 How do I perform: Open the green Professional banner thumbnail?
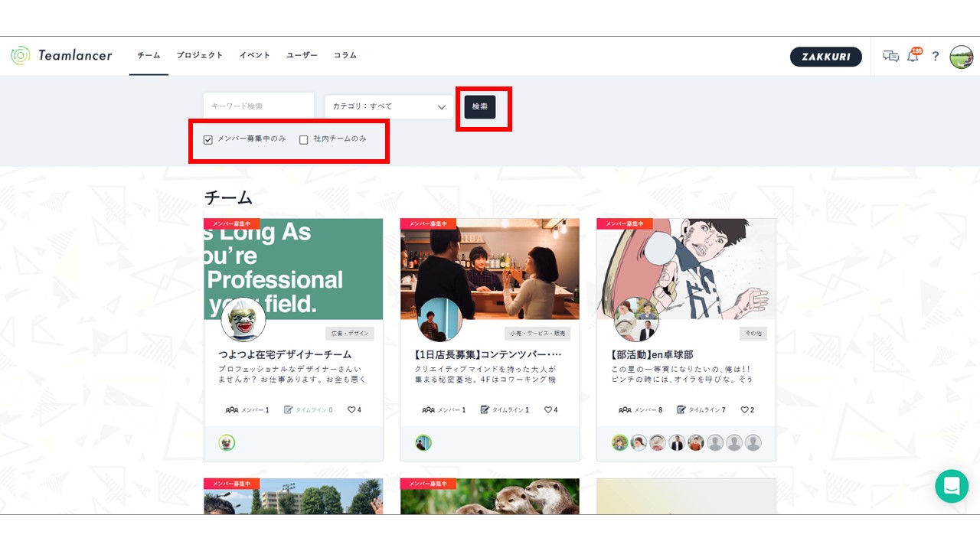(x=293, y=269)
